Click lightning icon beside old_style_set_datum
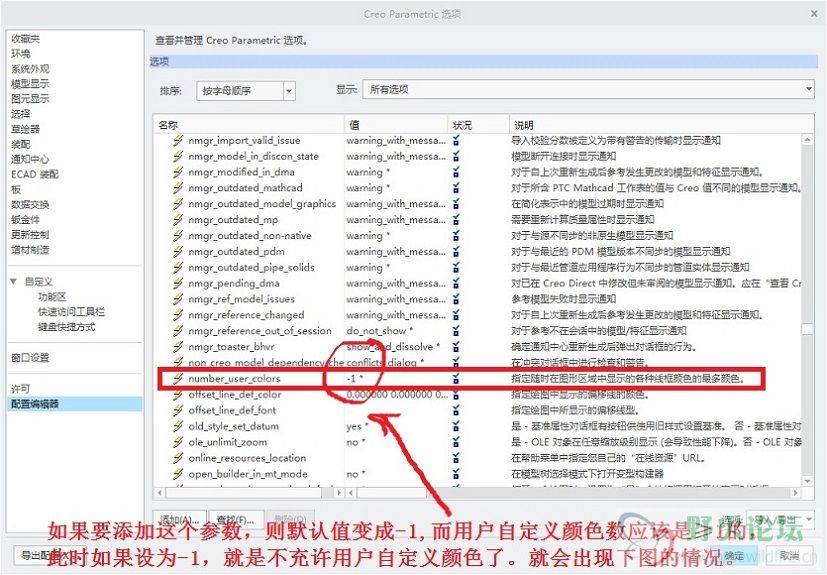The height and width of the screenshot is (575, 827). pyautogui.click(x=178, y=426)
